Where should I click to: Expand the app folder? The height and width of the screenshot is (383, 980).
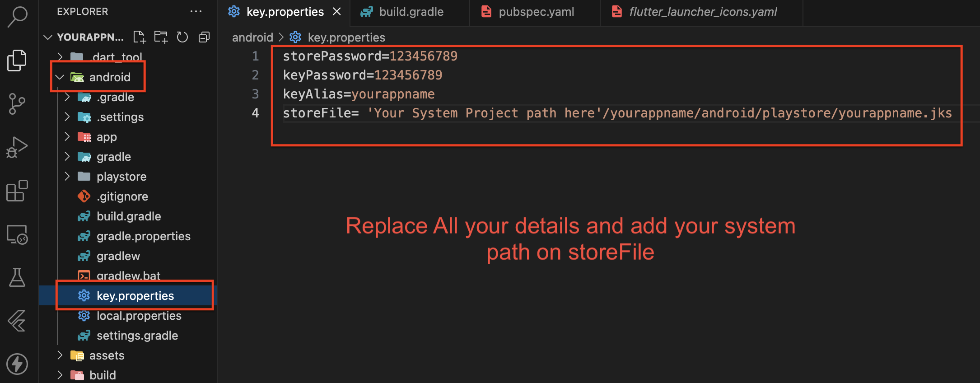tap(67, 137)
